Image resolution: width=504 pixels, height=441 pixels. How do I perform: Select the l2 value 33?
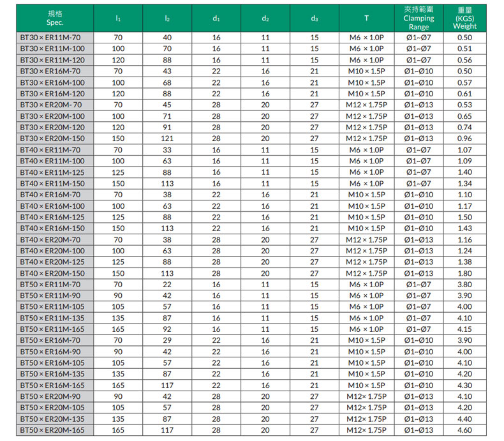coord(167,150)
